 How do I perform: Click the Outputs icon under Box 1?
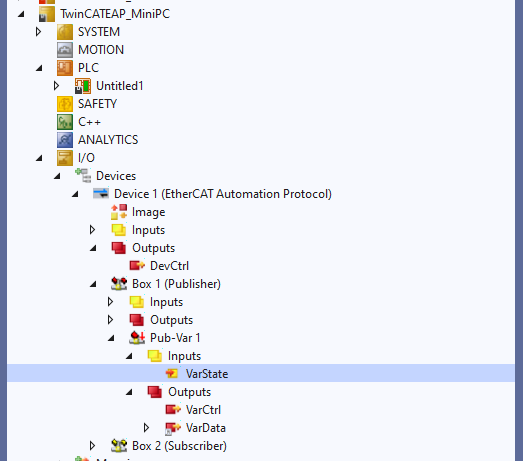[x=137, y=320]
